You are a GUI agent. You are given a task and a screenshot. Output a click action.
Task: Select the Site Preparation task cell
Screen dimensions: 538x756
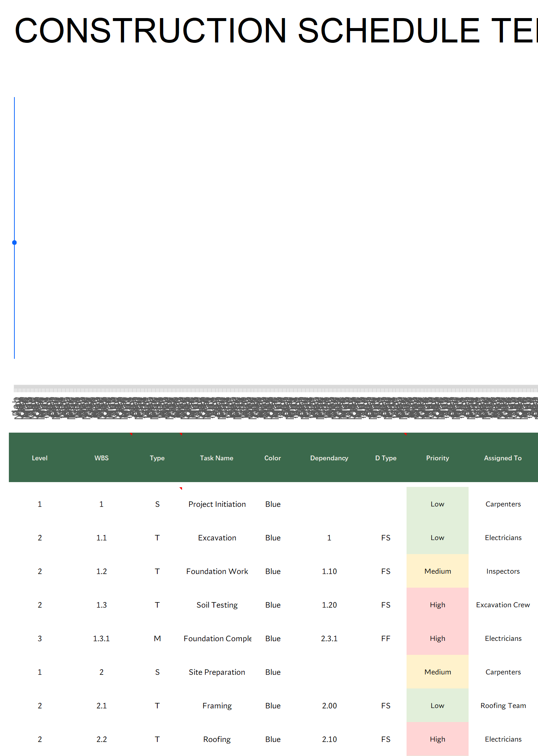(217, 672)
